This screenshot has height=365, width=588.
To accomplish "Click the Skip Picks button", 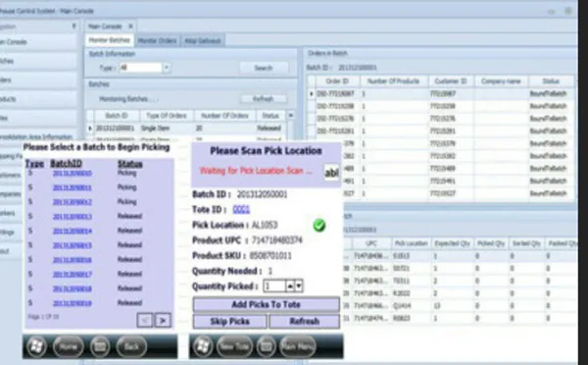I will tap(229, 322).
